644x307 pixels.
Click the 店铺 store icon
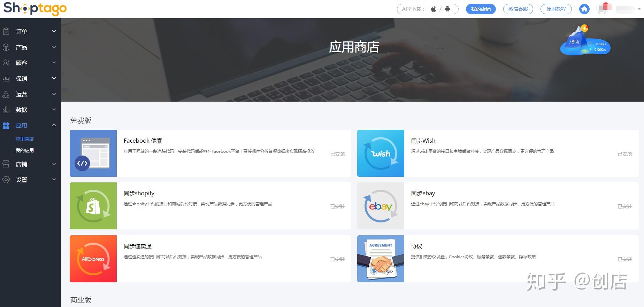[x=6, y=164]
